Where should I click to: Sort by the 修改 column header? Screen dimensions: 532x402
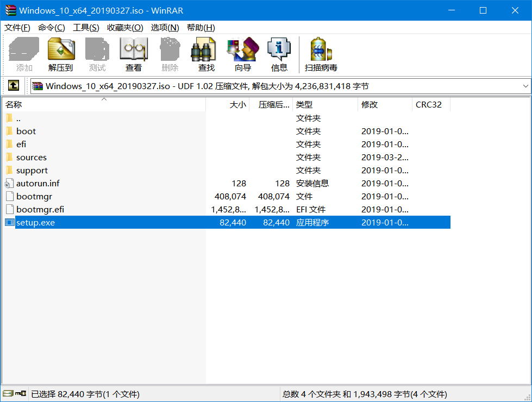click(x=385, y=104)
